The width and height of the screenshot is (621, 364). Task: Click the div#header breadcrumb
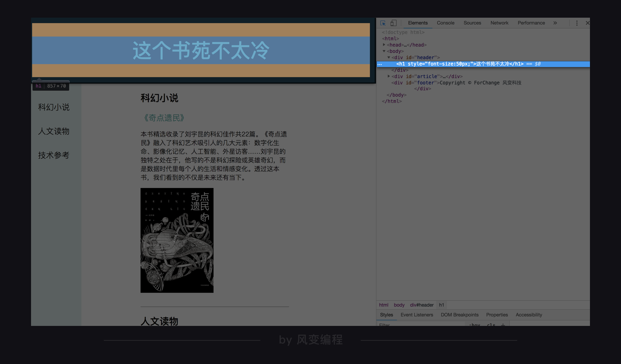[422, 305]
